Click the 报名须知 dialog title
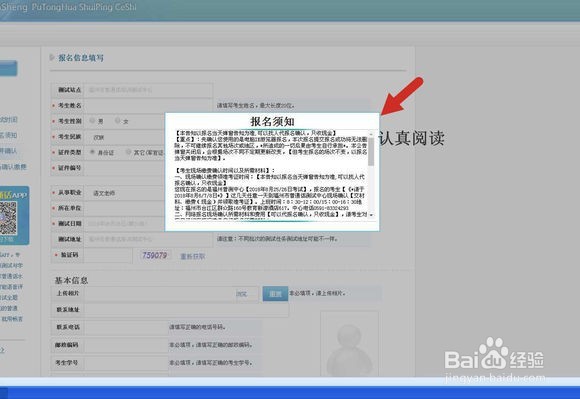 coord(272,121)
